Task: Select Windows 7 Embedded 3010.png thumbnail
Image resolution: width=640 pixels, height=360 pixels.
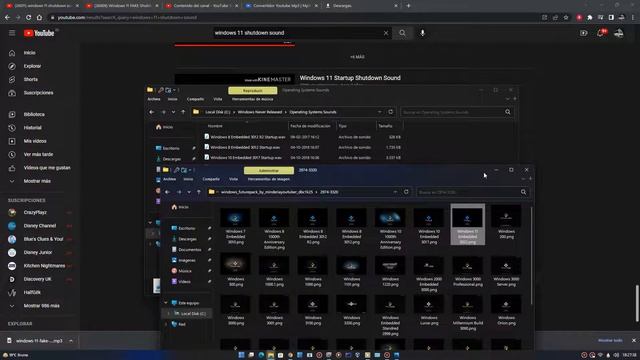Action: 236,226
